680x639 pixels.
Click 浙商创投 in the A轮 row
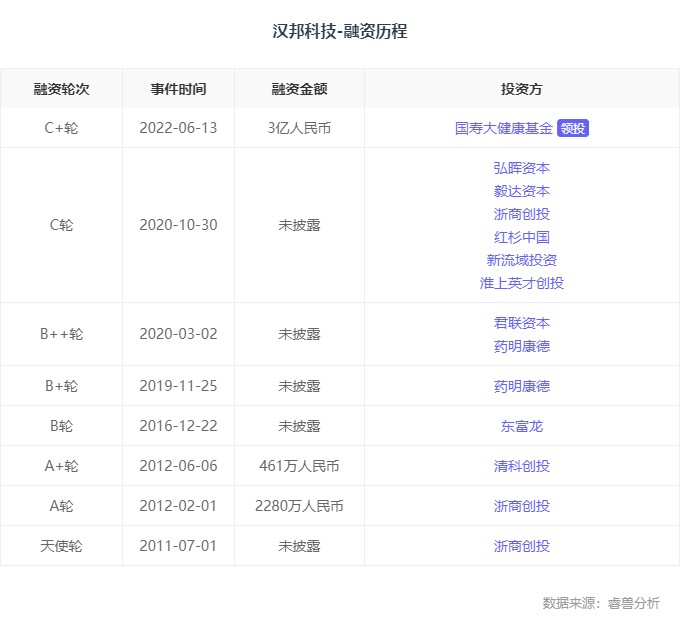[x=521, y=506]
